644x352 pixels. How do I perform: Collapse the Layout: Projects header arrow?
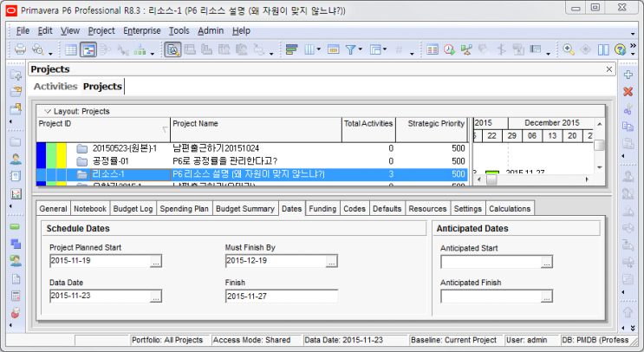tap(48, 111)
